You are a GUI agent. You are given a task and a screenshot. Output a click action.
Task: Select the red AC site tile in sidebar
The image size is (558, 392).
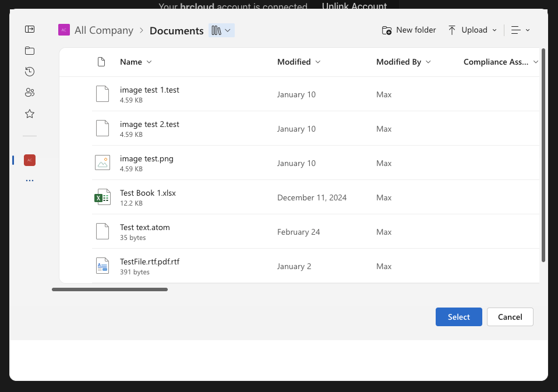click(30, 160)
